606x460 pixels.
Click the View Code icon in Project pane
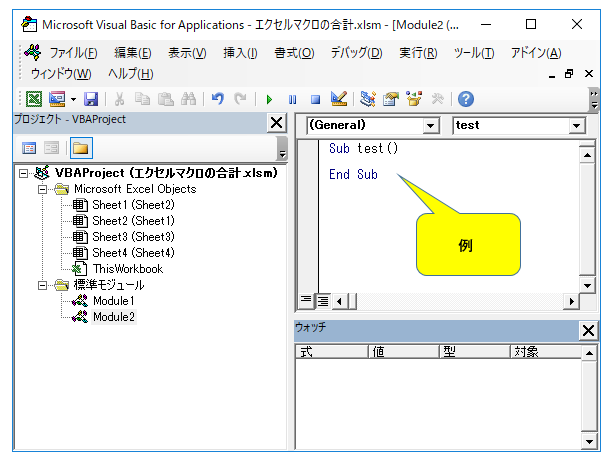pyautogui.click(x=29, y=148)
